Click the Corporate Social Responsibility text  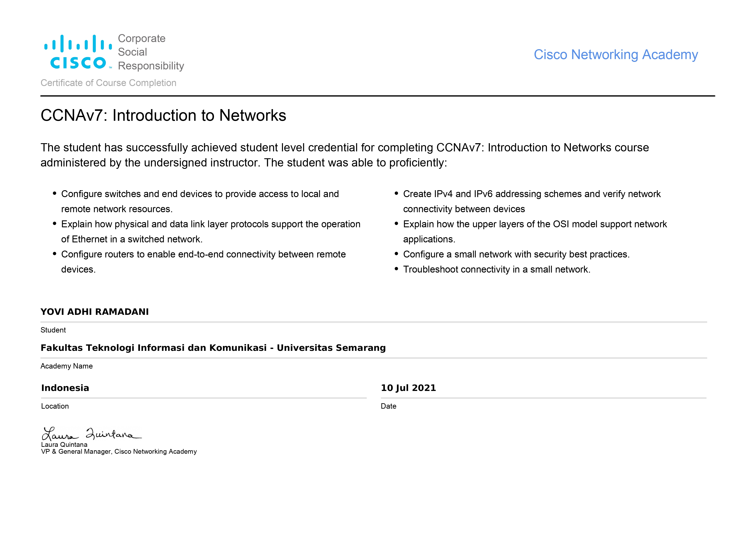click(151, 52)
